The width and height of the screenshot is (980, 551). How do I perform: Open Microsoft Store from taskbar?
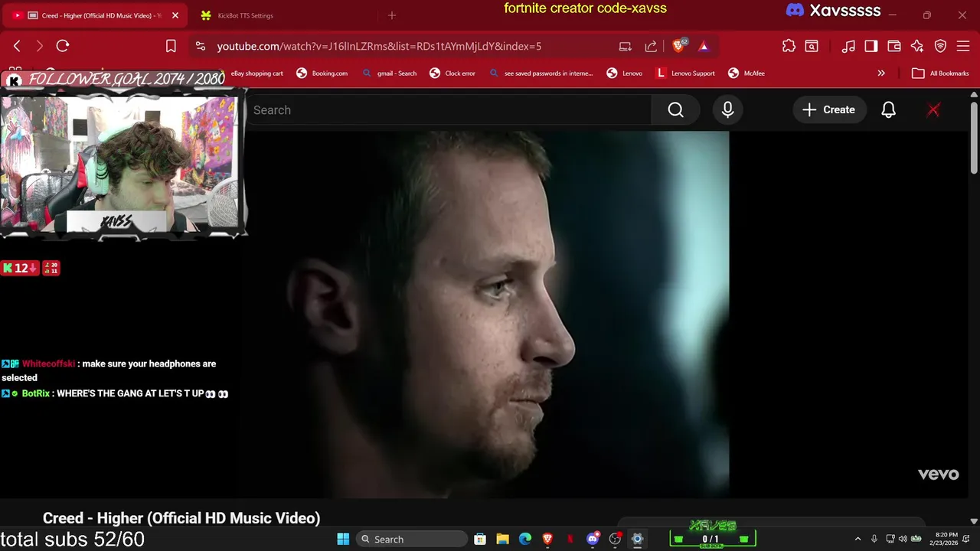click(x=480, y=539)
